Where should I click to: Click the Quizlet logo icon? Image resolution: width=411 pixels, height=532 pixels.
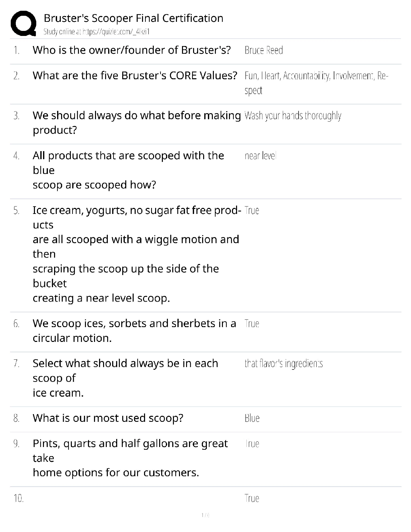[x=24, y=23]
